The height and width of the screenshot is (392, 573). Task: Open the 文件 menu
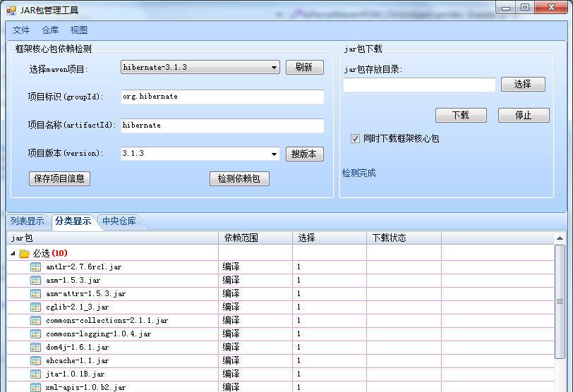click(21, 30)
